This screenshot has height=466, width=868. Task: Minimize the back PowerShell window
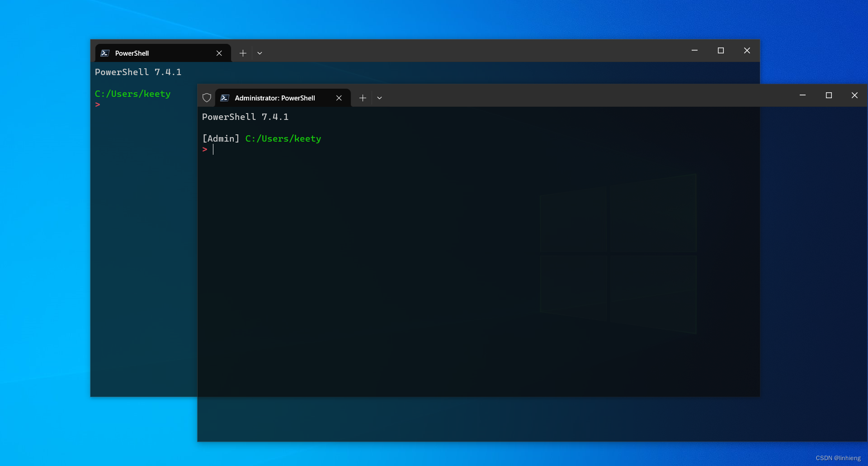click(695, 51)
